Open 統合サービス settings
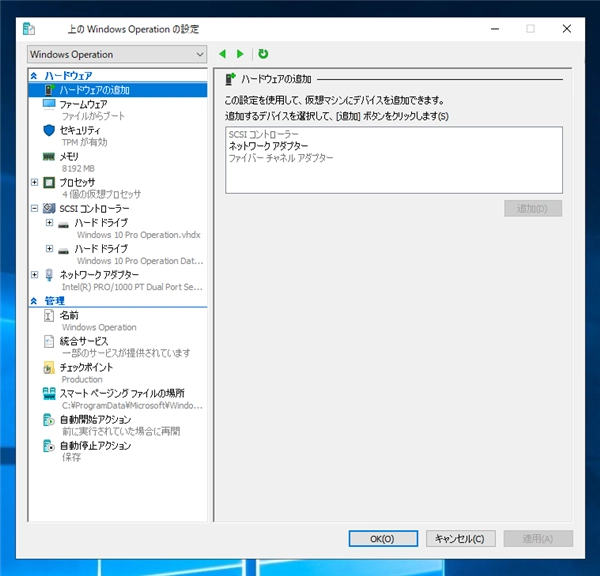Image resolution: width=600 pixels, height=576 pixels. click(x=84, y=341)
